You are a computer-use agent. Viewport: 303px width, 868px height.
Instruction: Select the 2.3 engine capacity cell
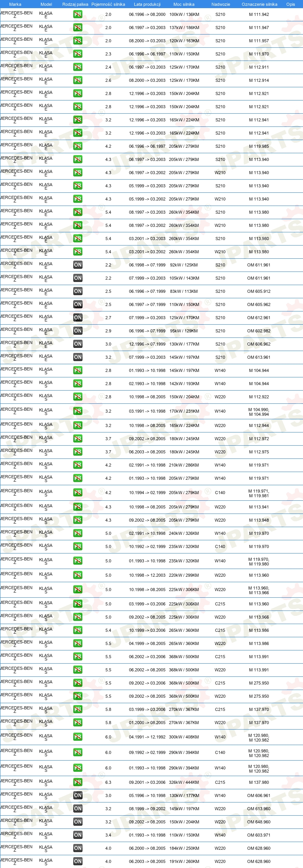tap(108, 54)
